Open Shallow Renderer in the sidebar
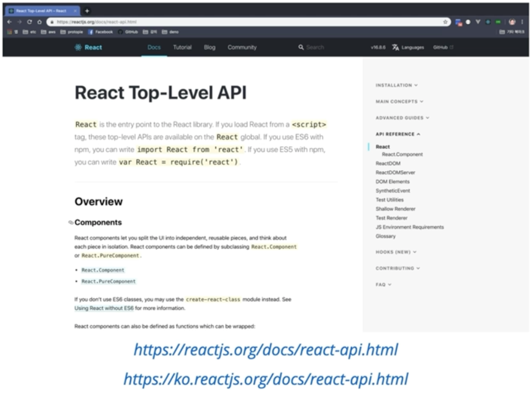This screenshot has width=532, height=404. click(x=395, y=209)
